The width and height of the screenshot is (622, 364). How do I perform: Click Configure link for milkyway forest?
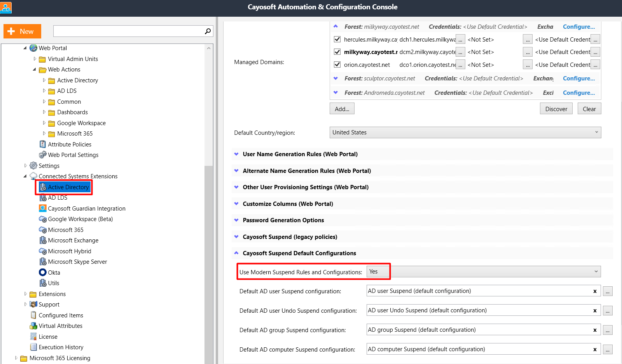point(579,27)
